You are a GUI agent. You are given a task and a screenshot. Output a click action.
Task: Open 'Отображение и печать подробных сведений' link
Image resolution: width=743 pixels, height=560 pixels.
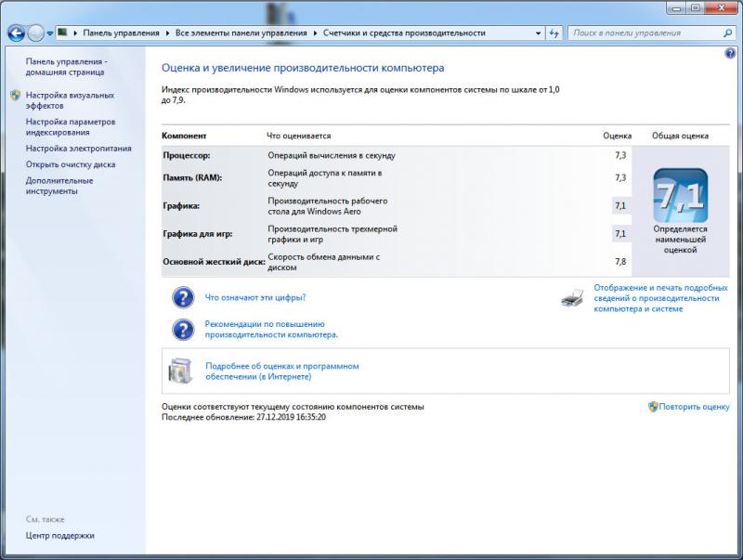click(660, 298)
